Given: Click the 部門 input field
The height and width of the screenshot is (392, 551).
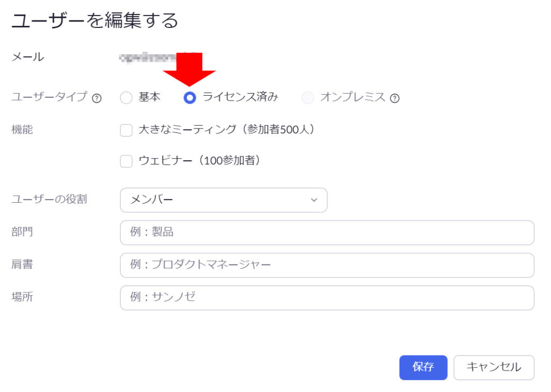Looking at the screenshot, I should 327,232.
